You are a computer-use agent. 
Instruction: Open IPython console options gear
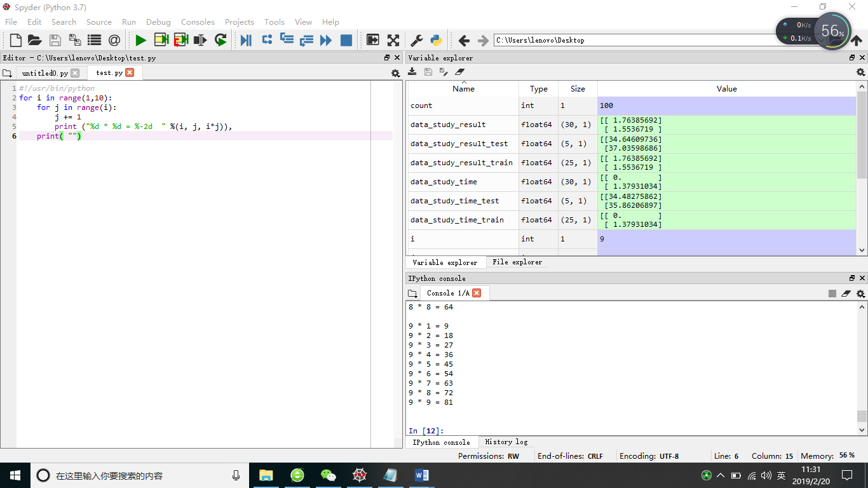point(861,294)
